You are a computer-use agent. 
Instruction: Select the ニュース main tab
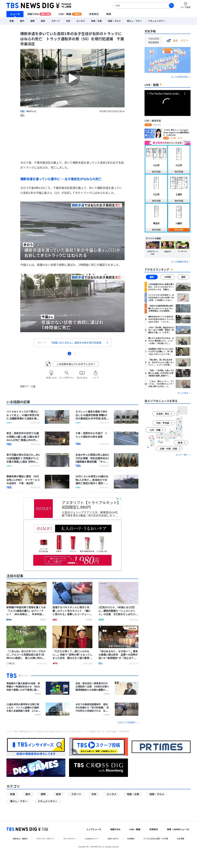point(15,14)
